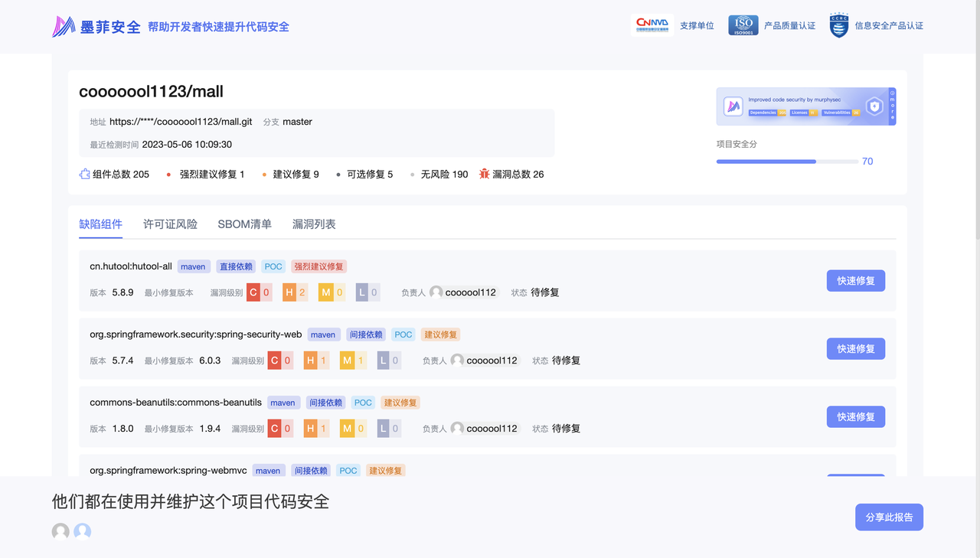Click the red C severity badge for hutool-all
Viewport: 980px width, 558px height.
click(x=253, y=292)
